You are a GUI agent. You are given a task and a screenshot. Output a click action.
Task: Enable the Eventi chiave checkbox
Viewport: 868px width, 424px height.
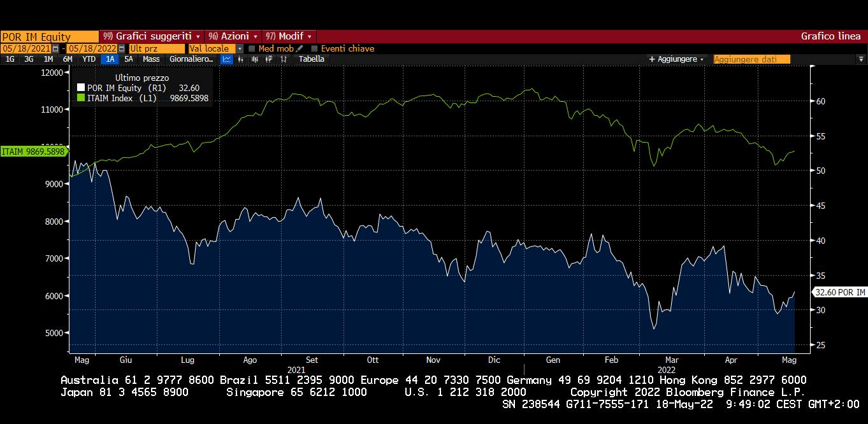pos(314,48)
